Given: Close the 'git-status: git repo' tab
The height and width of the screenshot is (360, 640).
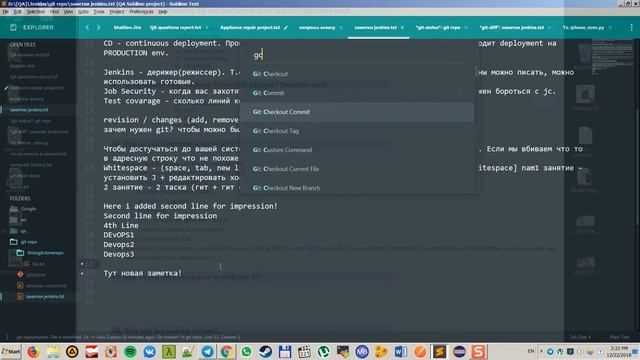Looking at the screenshot, I should [466, 27].
